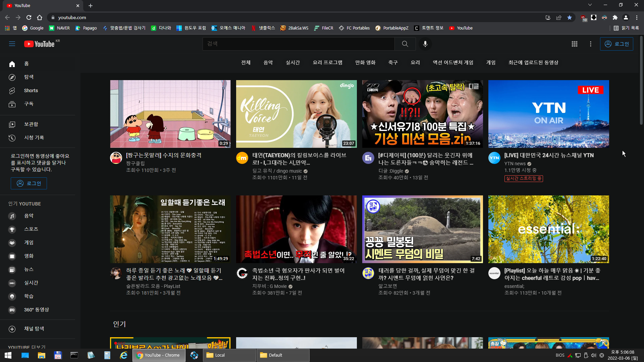Viewport: 644px width, 362px height.
Task: Open the 짱구 수지 video thumbnail
Action: tap(170, 114)
